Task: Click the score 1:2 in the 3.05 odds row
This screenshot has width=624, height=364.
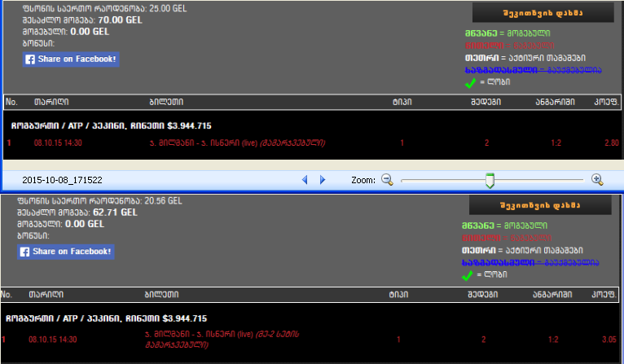Action: tap(553, 340)
